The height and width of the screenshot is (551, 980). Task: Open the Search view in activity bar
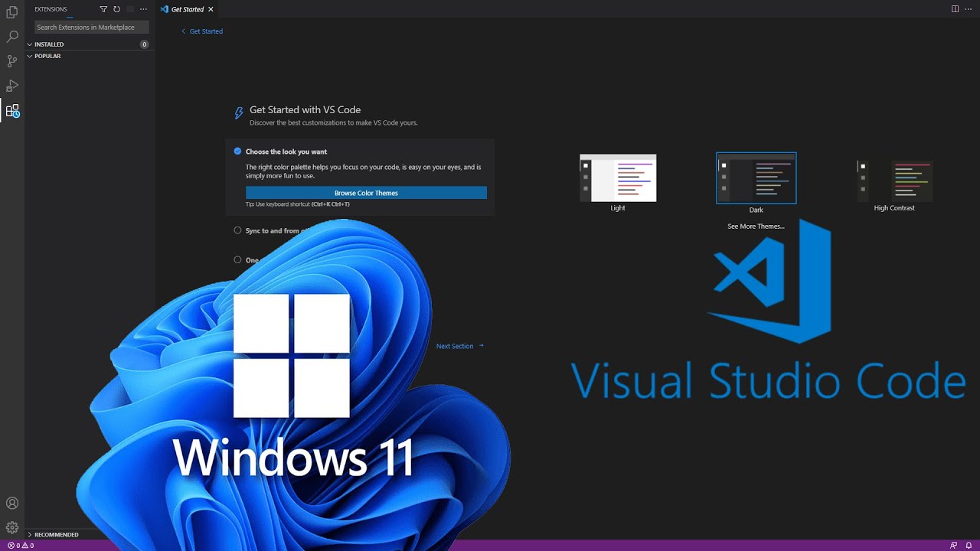12,37
